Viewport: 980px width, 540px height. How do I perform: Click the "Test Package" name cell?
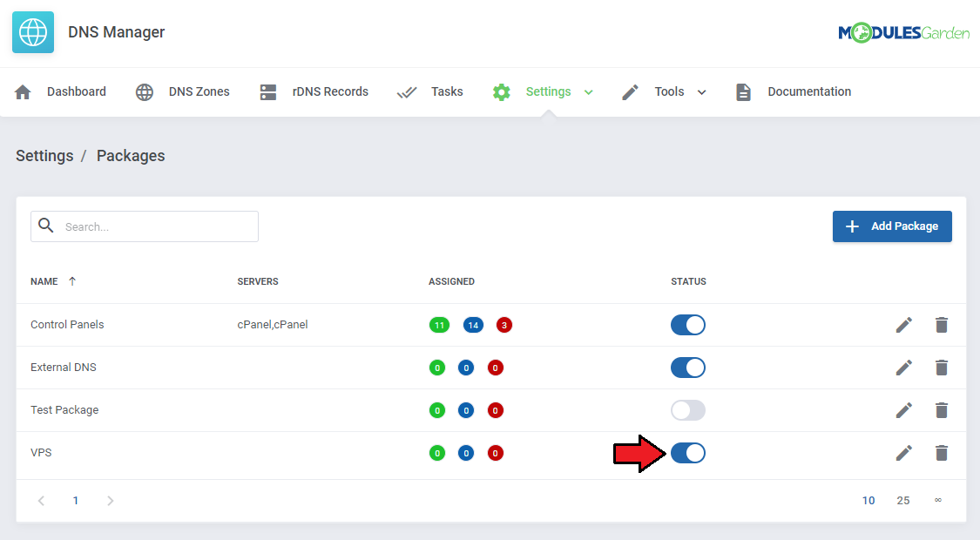pyautogui.click(x=64, y=410)
